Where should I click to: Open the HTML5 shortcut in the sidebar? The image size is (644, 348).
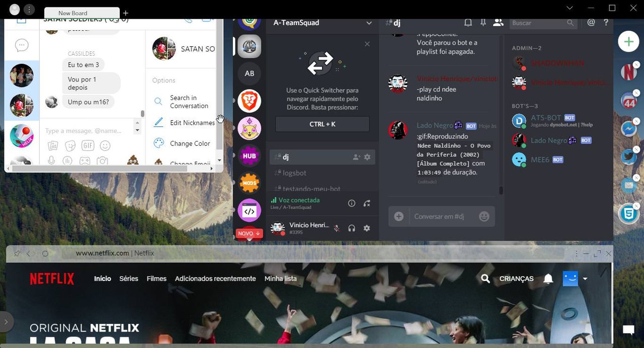[628, 214]
